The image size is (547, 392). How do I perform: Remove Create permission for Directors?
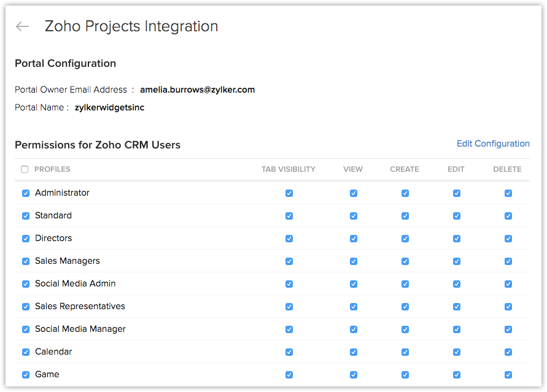tap(405, 239)
